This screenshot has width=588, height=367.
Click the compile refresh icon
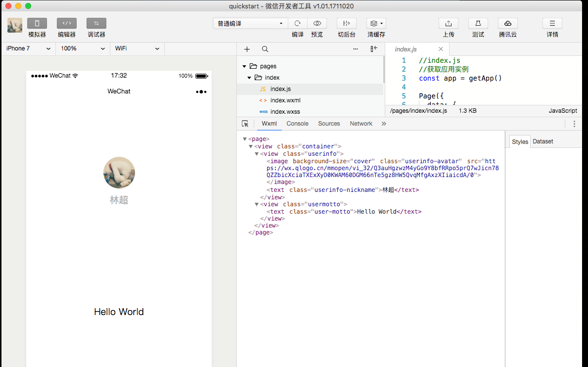point(297,23)
